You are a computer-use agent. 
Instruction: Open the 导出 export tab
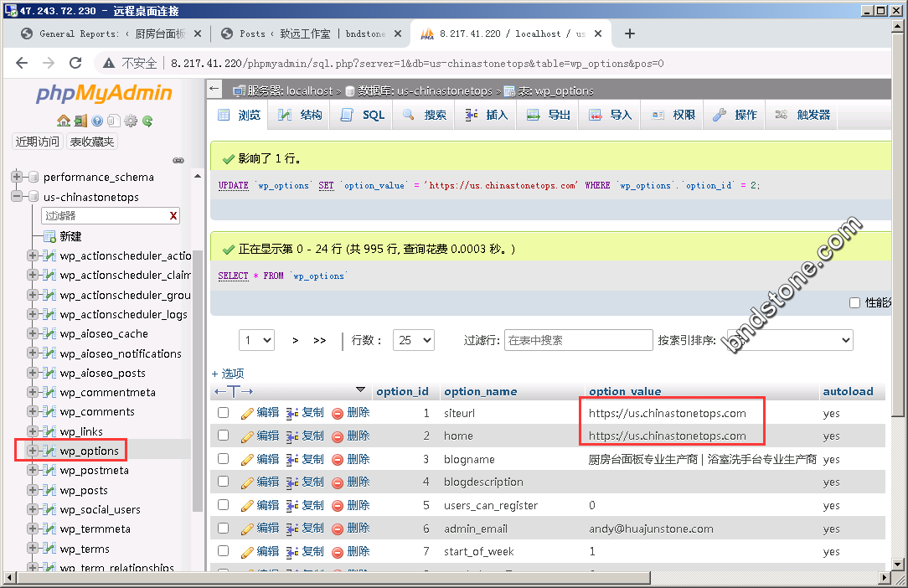pyautogui.click(x=549, y=115)
